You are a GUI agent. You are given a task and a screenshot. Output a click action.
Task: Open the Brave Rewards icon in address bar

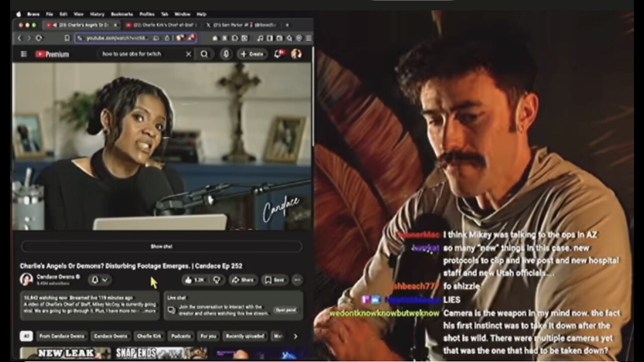[191, 38]
